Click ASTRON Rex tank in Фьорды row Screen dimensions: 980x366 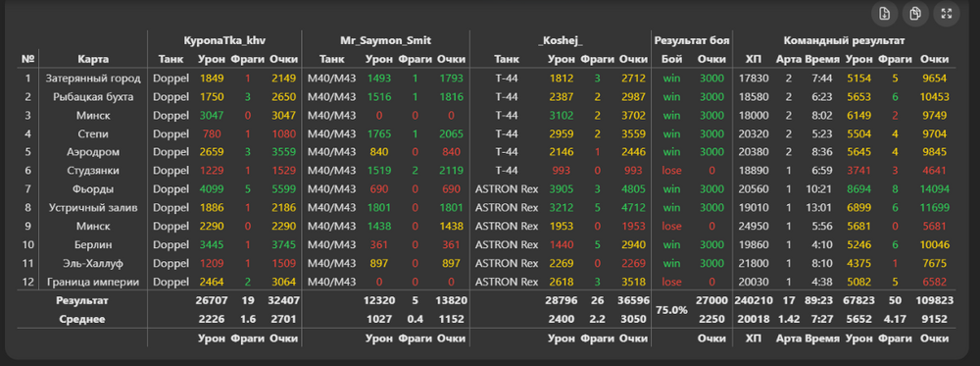coord(507,189)
